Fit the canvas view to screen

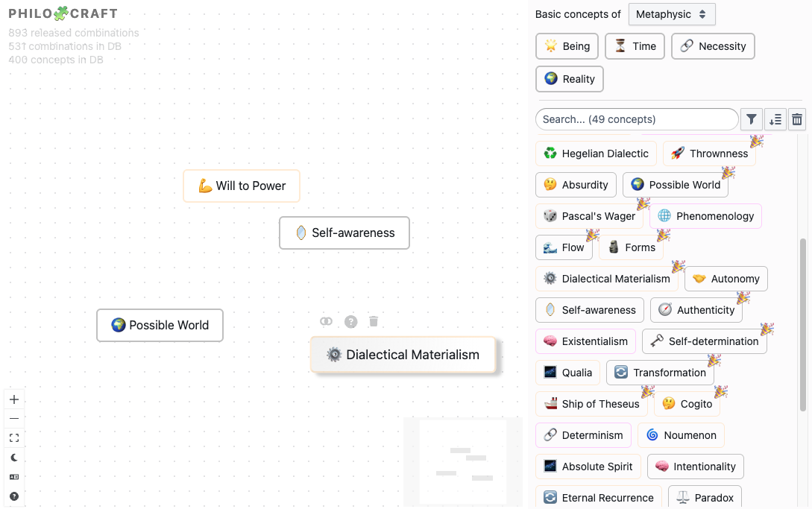click(x=14, y=438)
